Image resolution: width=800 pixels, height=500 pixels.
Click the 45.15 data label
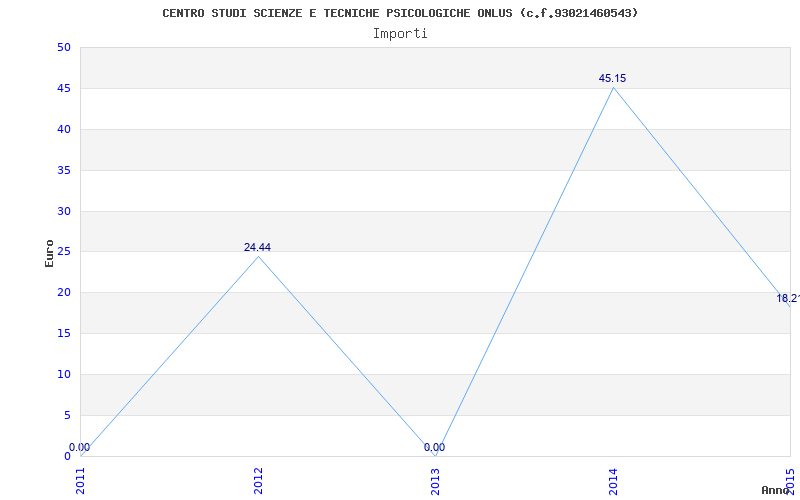[612, 79]
